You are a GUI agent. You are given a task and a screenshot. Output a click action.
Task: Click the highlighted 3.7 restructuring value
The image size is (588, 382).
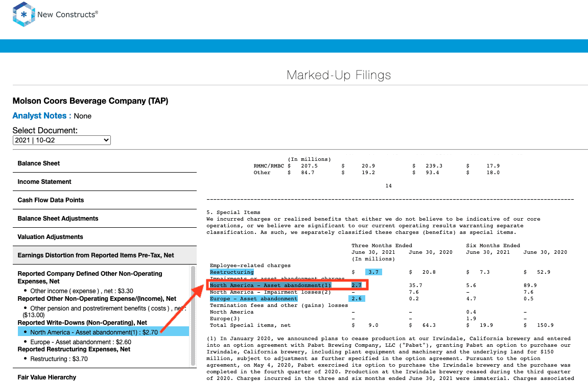pos(373,272)
